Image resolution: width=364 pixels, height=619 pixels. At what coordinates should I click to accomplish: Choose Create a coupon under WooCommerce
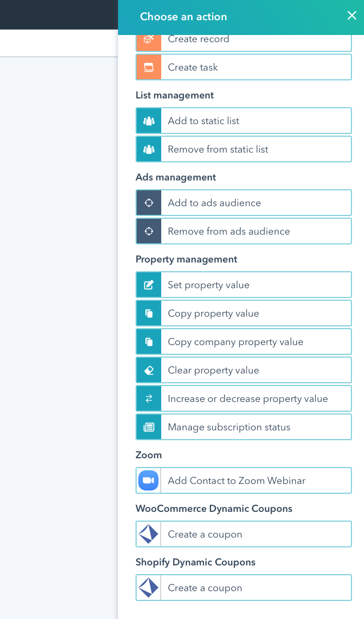244,534
